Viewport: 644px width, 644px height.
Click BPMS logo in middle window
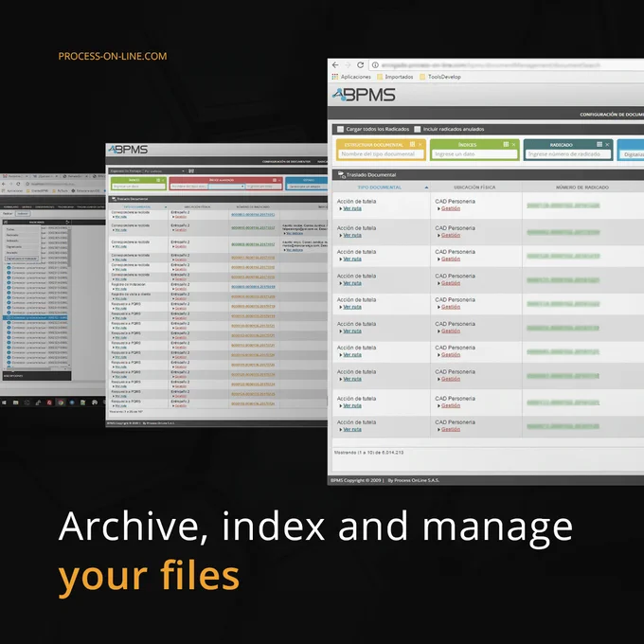pyautogui.click(x=128, y=150)
